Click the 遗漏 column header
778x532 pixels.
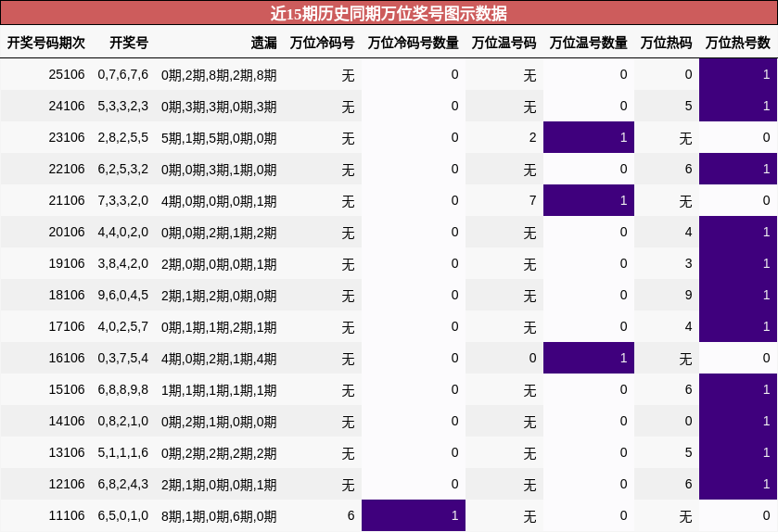(263, 43)
